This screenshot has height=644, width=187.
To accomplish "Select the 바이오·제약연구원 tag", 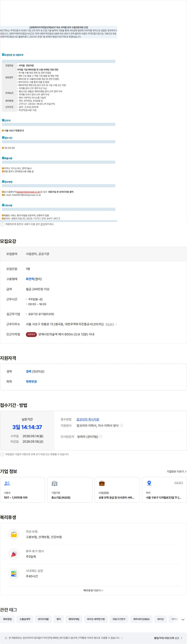I will [96, 619].
